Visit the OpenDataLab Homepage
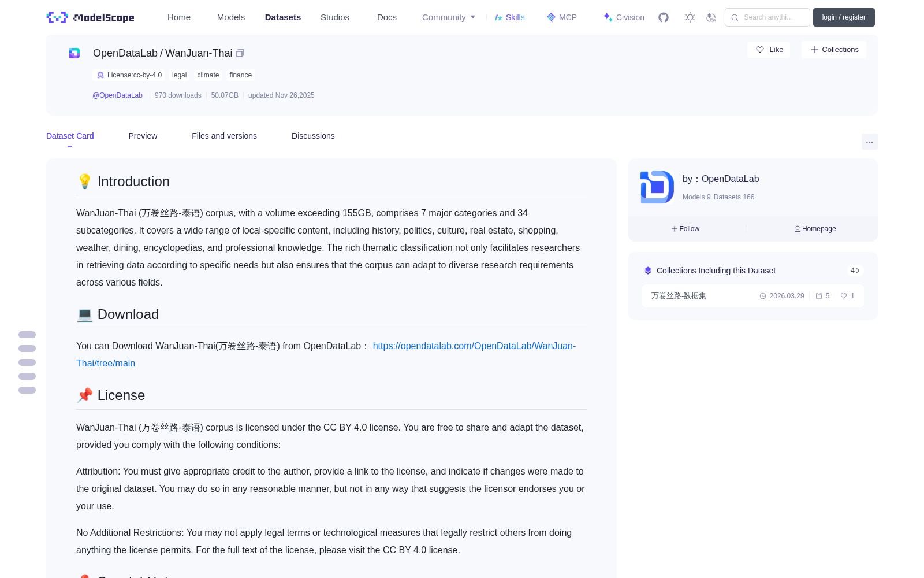This screenshot has width=924, height=578. click(815, 229)
